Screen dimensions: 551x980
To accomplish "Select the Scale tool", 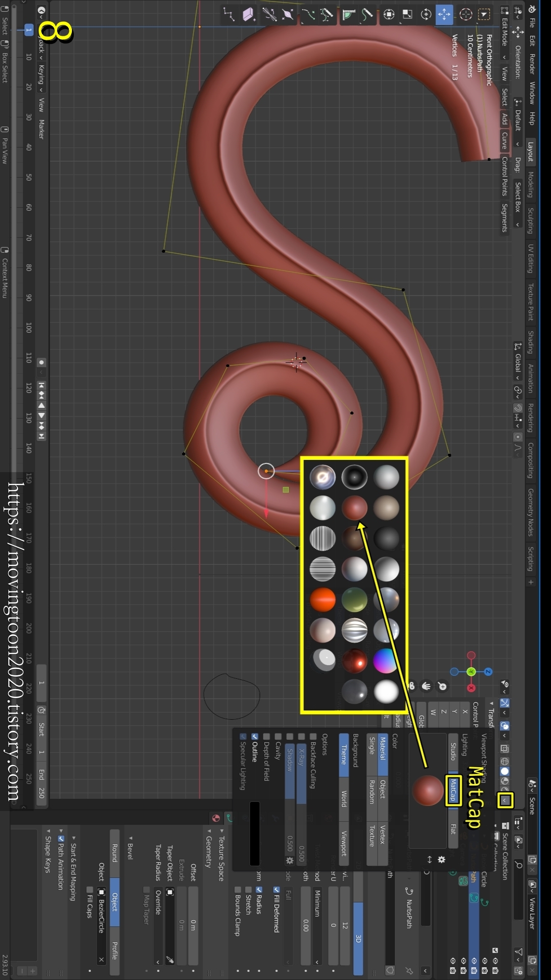I will [x=407, y=14].
